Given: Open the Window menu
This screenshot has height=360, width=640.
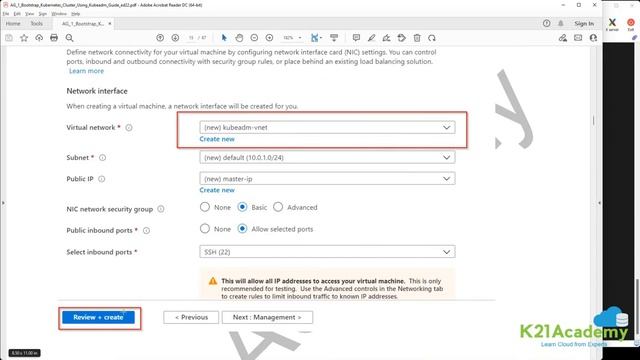Looking at the screenshot, I should click(x=59, y=14).
